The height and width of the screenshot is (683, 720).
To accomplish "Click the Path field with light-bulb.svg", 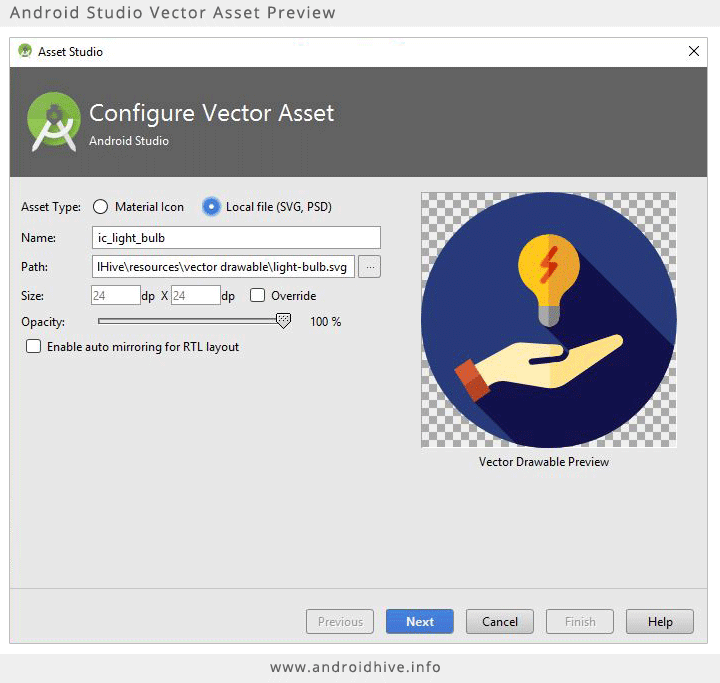I will click(x=223, y=266).
